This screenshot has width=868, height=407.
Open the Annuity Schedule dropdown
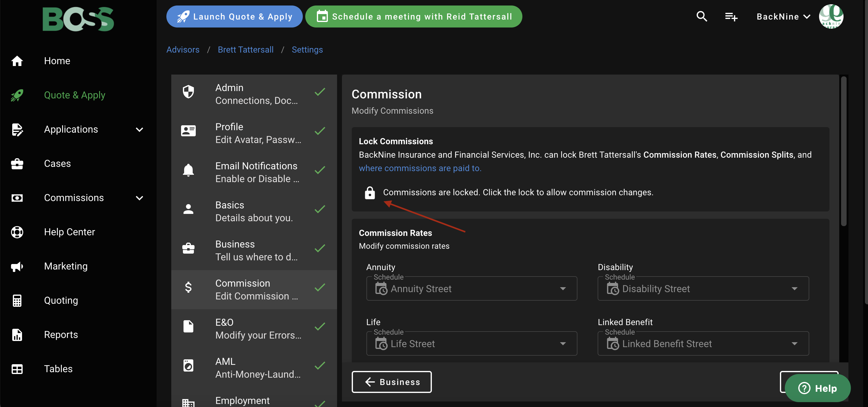coord(471,288)
